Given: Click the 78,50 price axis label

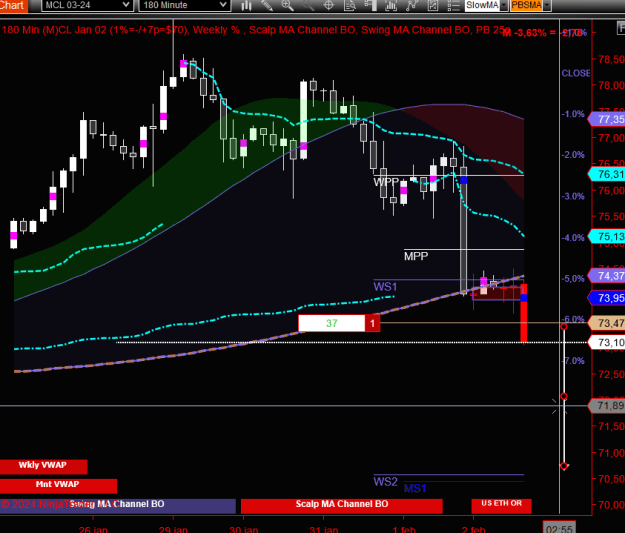Looking at the screenshot, I should pos(611,59).
